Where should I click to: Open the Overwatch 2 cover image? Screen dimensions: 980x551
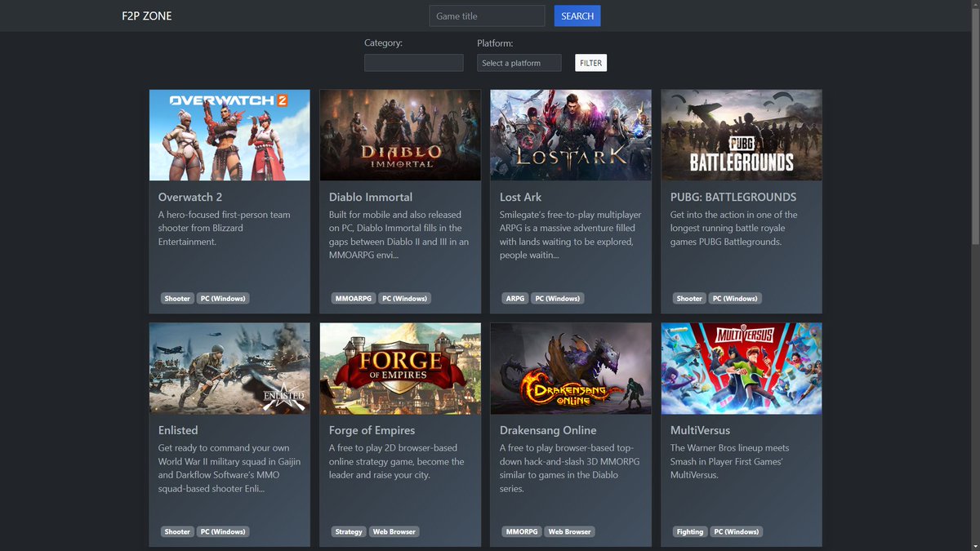coord(229,136)
